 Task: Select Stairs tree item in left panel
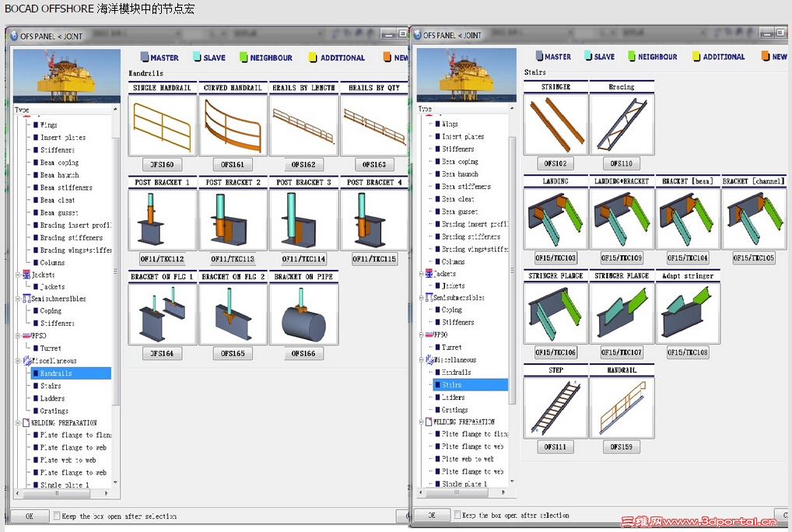pos(51,386)
